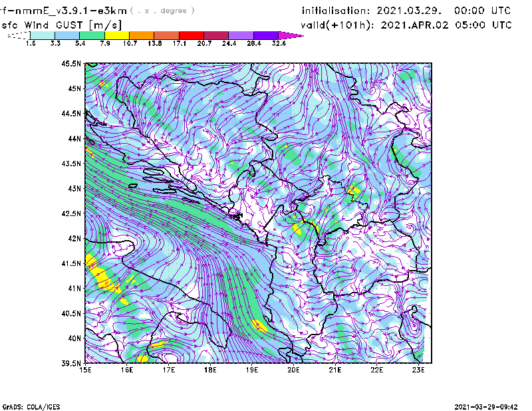Click the green 5.4–7.9 legend swatch
The image size is (532, 411).
[x=92, y=35]
